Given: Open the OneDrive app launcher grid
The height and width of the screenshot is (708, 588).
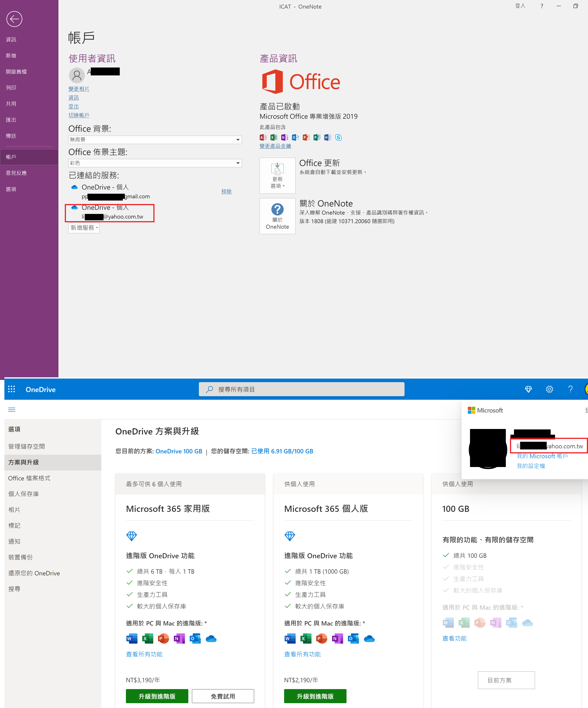Looking at the screenshot, I should click(11, 389).
